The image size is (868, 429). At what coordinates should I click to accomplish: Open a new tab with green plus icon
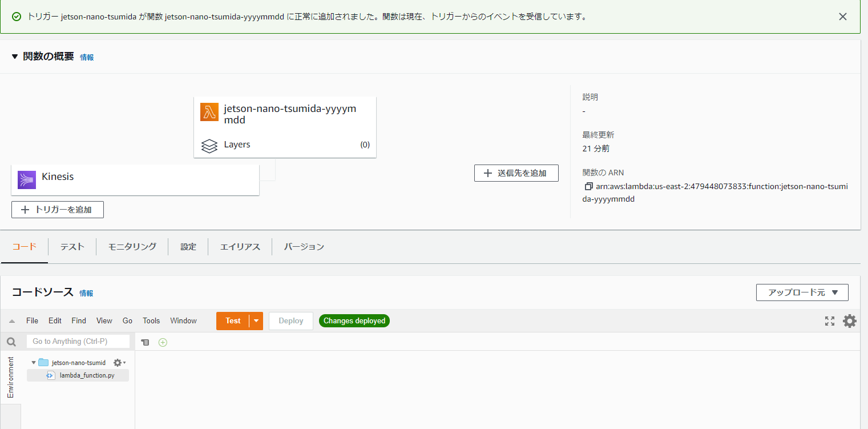click(163, 342)
